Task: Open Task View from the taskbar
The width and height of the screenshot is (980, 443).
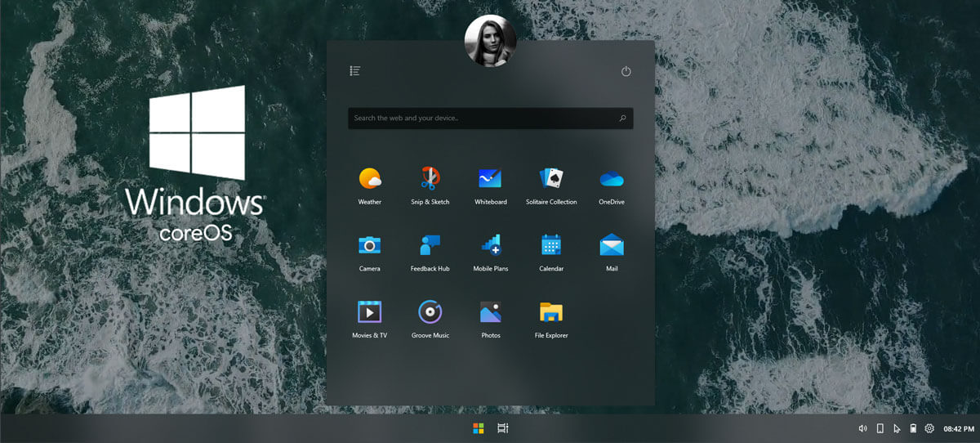Action: pyautogui.click(x=503, y=428)
